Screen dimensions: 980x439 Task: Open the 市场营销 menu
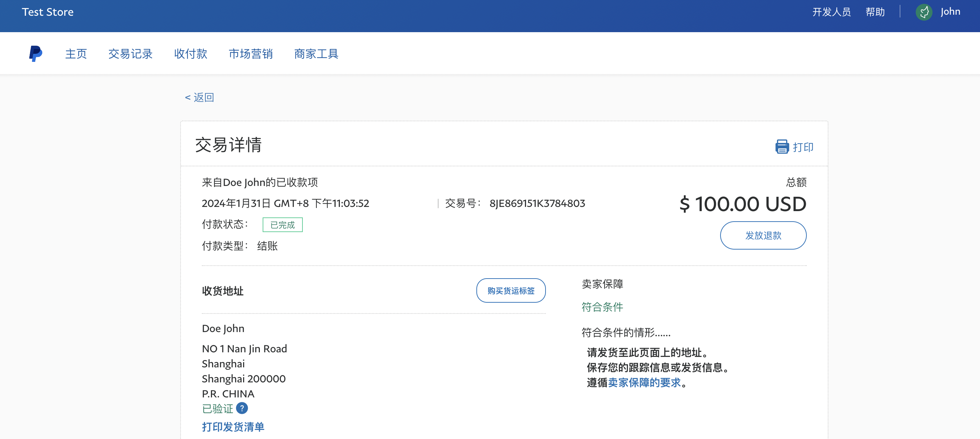[x=251, y=54]
